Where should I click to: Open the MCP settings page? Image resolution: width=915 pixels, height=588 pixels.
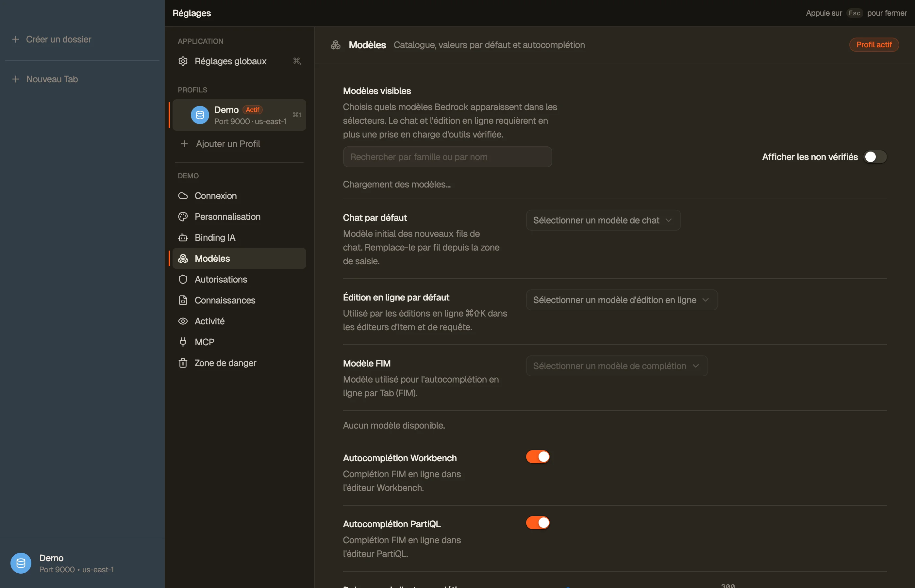(x=240, y=342)
